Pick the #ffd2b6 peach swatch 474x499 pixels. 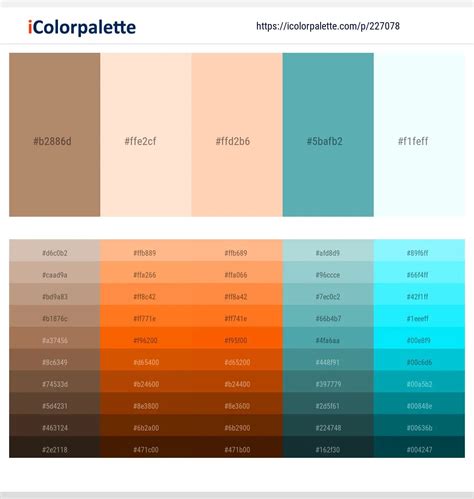[237, 135]
